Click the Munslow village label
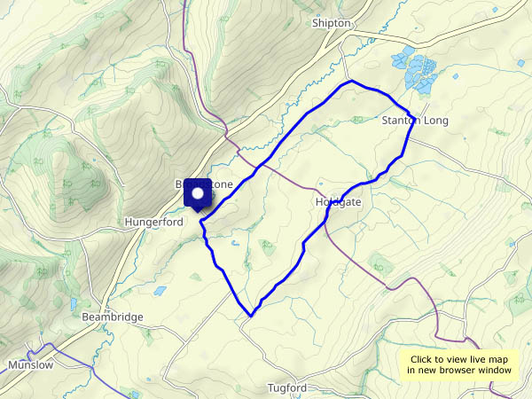Viewport: 532px width, 399px height. 30,365
